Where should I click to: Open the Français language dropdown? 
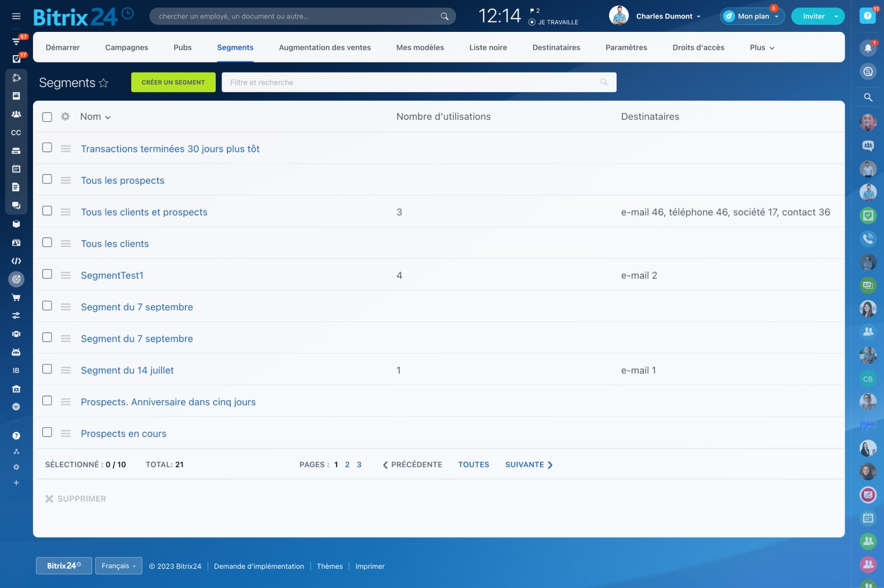point(118,566)
